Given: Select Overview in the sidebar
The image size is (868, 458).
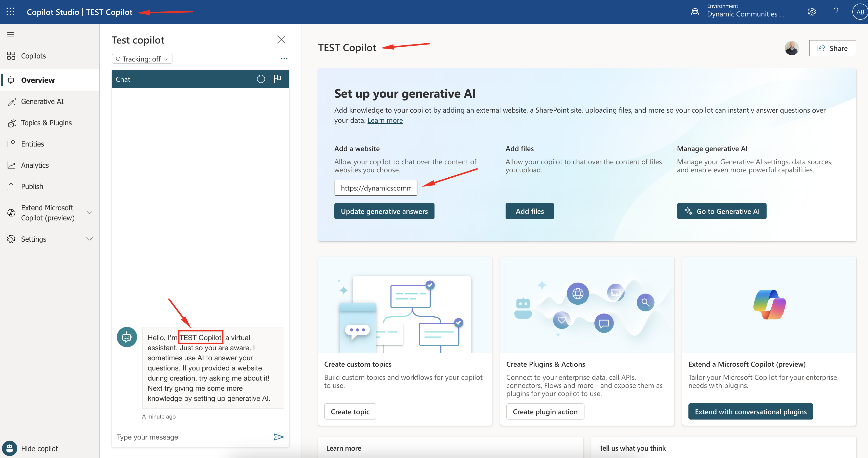Looking at the screenshot, I should (50, 80).
